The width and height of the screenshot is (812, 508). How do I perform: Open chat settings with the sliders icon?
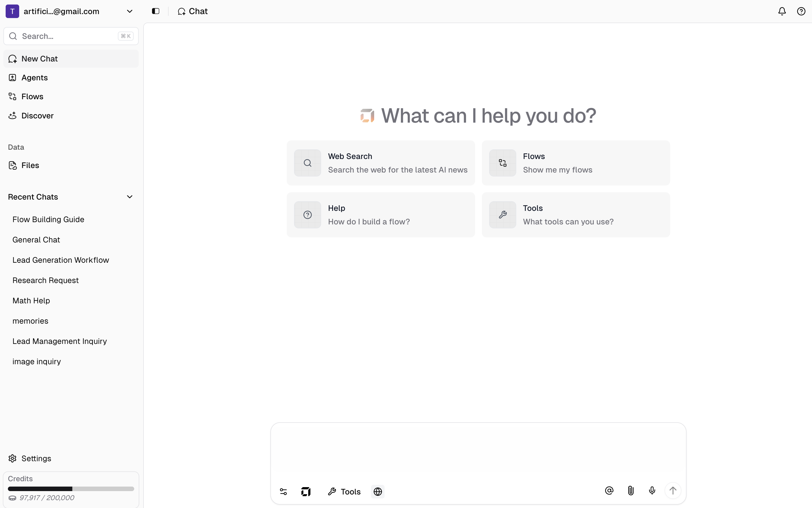[x=283, y=492]
